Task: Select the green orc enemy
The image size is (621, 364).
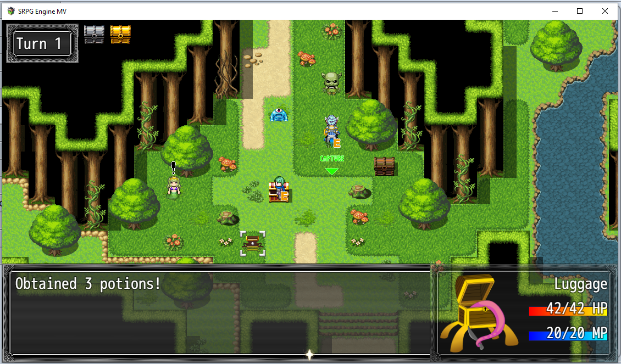Action: point(331,83)
